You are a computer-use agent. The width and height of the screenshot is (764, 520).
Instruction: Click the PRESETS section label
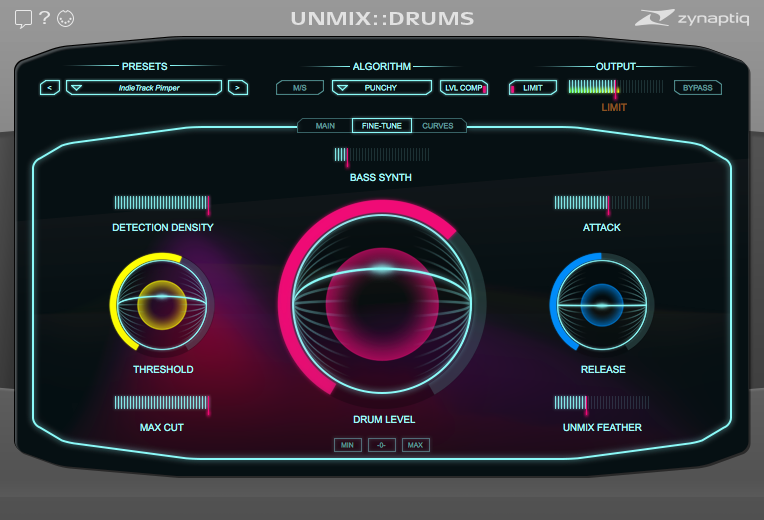(x=144, y=66)
